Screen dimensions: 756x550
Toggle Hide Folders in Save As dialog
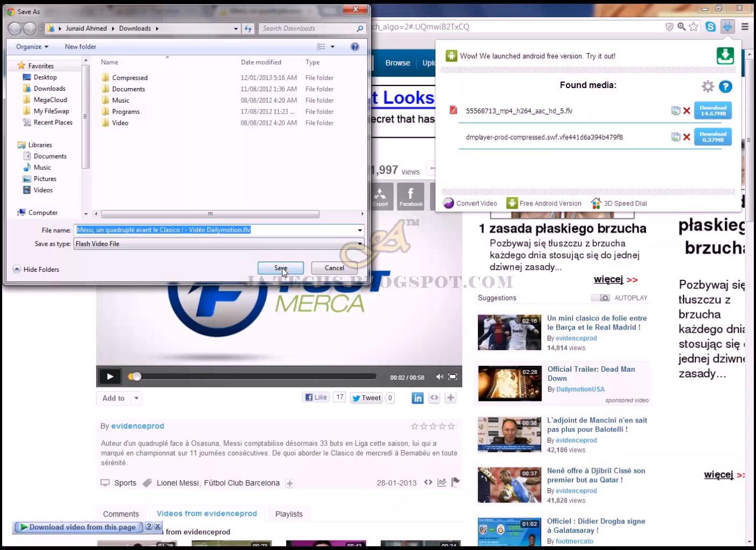(36, 269)
